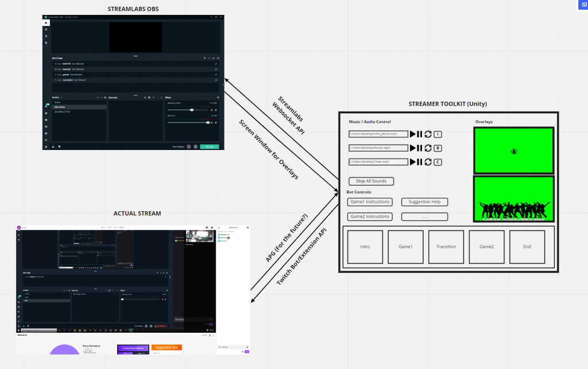Pause the Intro_Music.mp3 track
Viewport: 588px width, 369px height.
click(420, 134)
